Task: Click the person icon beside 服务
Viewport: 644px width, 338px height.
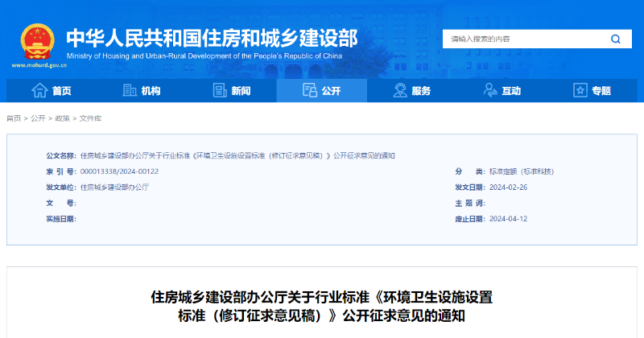Action: 399,91
